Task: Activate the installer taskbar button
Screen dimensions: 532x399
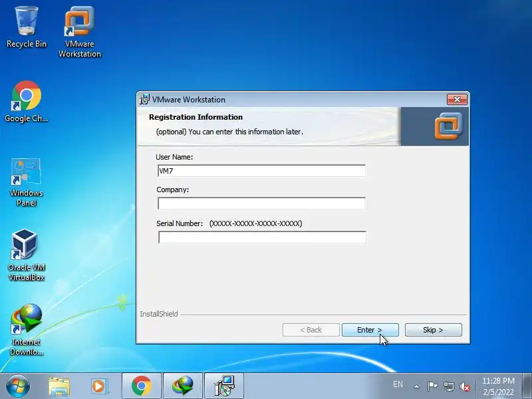Action: (224, 386)
